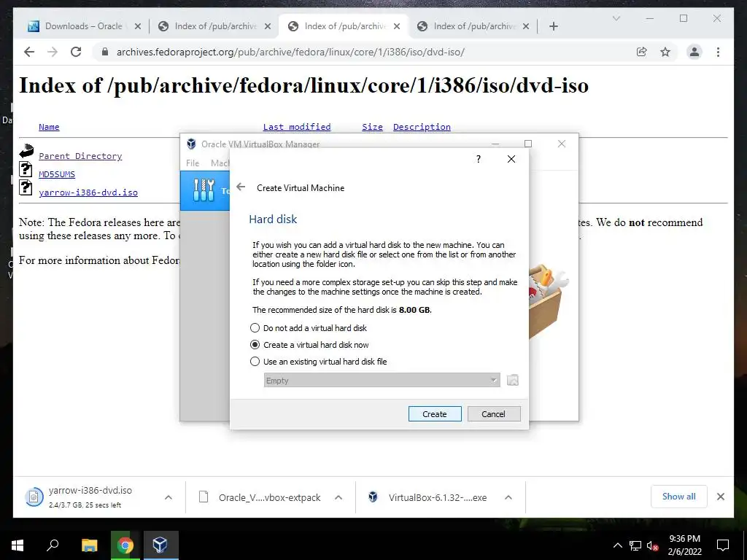Sort listing by Last modified
This screenshot has height=560, width=747.
[297, 127]
